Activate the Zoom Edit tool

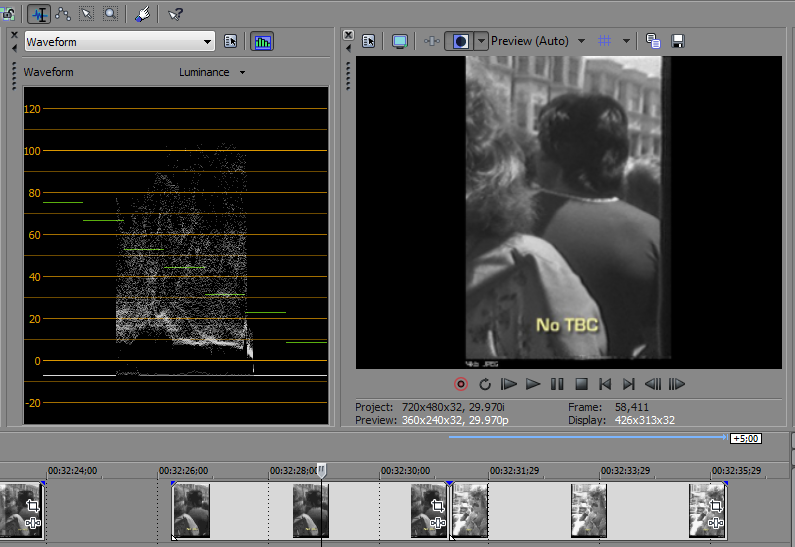pyautogui.click(x=110, y=14)
